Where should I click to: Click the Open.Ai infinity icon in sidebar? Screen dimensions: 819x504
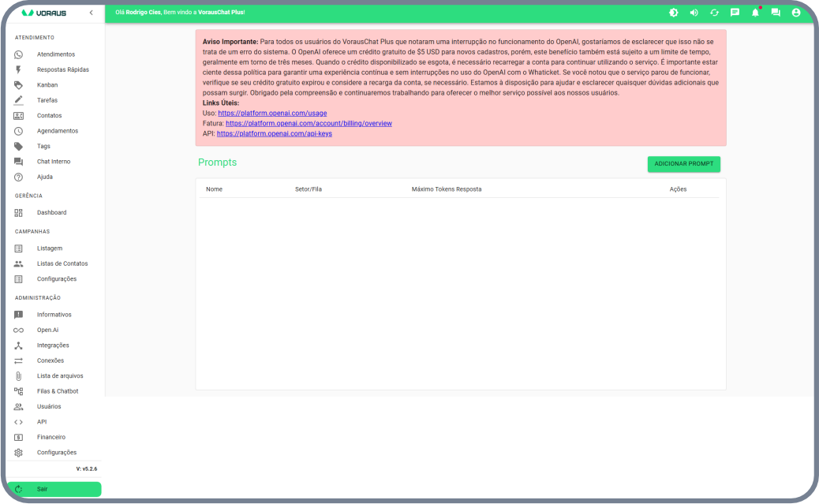19,330
